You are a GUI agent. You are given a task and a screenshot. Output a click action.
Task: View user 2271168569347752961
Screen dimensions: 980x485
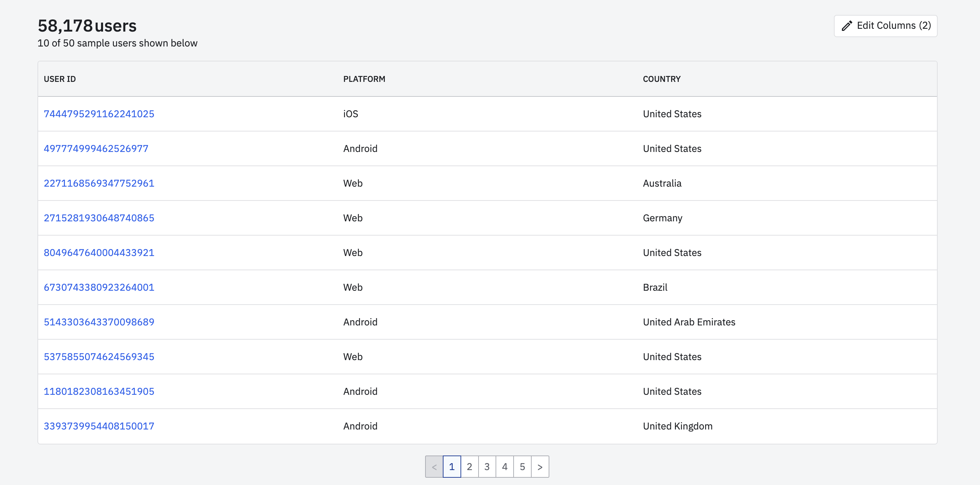coord(99,183)
